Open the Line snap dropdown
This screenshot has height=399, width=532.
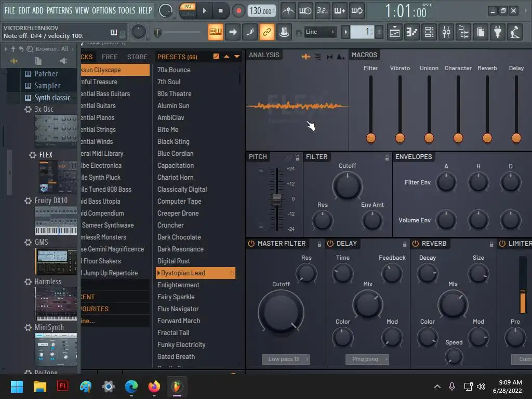[320, 32]
